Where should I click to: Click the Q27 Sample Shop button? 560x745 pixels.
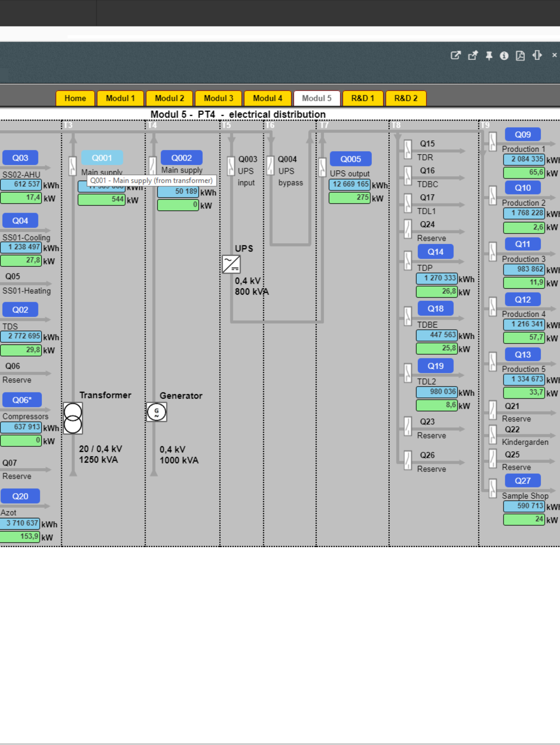pos(522,481)
